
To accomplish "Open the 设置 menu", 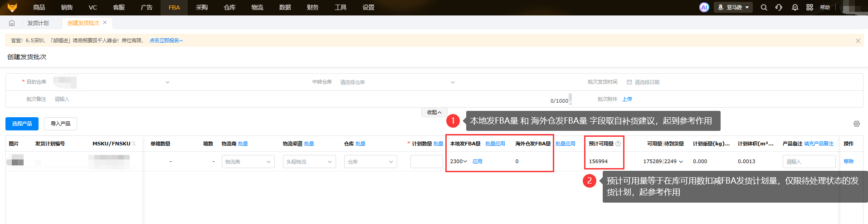I will tap(368, 7).
